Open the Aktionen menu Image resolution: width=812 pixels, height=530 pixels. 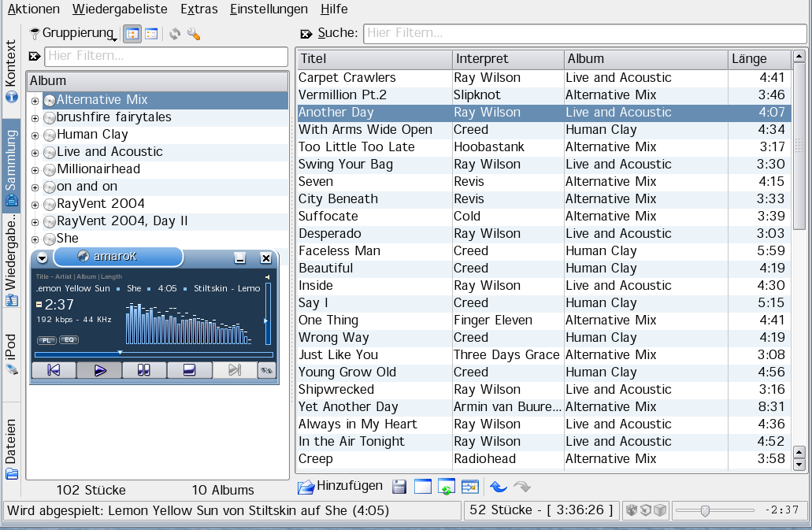point(33,9)
